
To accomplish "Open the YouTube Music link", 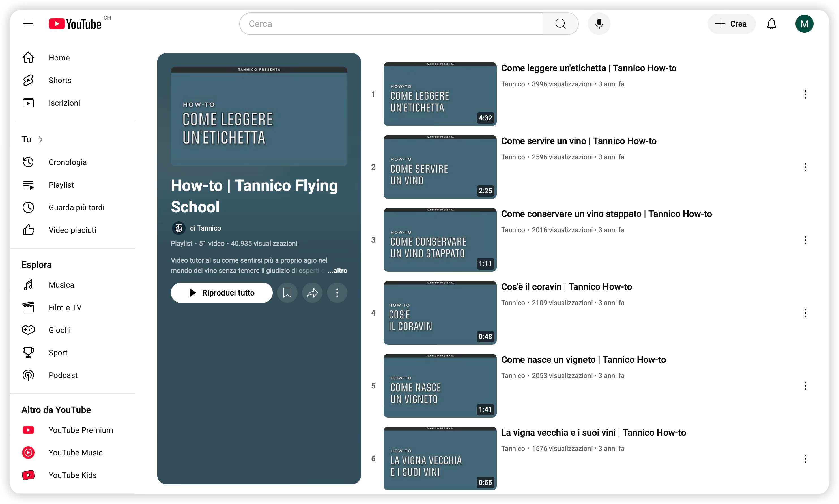I will (75, 453).
